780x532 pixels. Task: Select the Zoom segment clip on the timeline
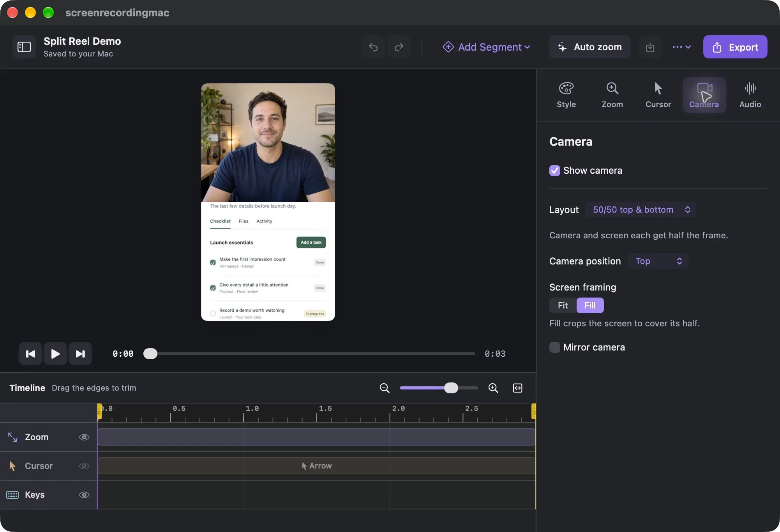pyautogui.click(x=316, y=437)
